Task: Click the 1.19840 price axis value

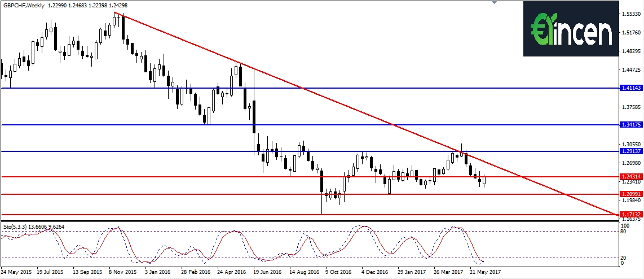Action: [631, 200]
